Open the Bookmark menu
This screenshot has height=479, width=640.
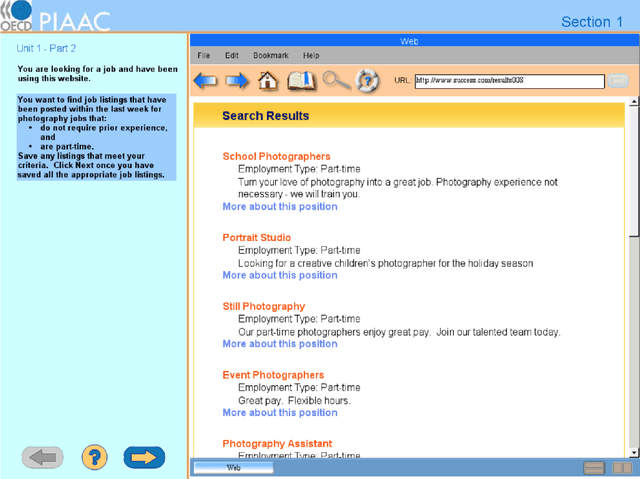coord(271,55)
